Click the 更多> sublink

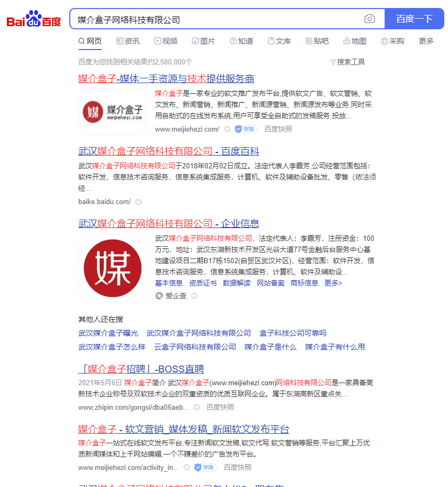point(333,283)
